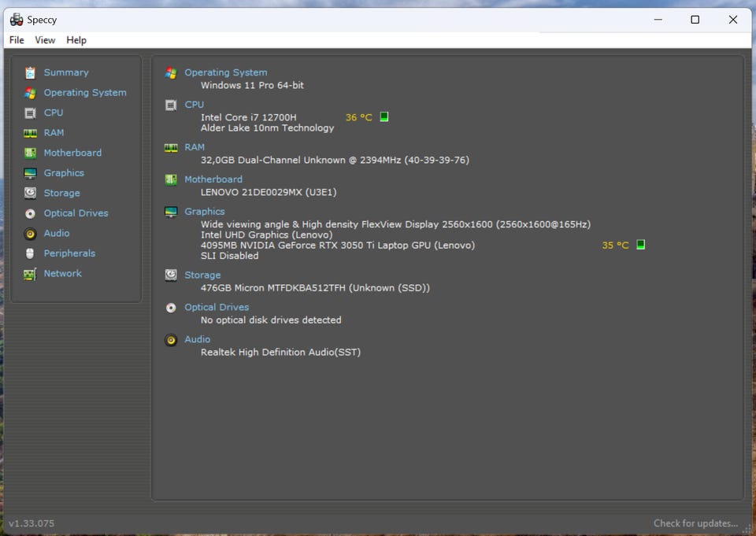The height and width of the screenshot is (536, 756).
Task: Click the Optical Drives disc icon in sidebar
Action: pyautogui.click(x=30, y=213)
